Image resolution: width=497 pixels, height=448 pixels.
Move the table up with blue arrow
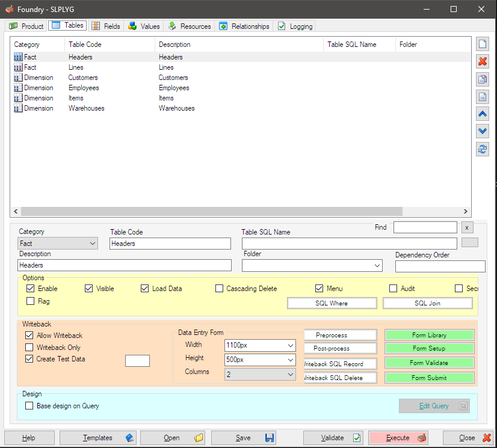483,114
